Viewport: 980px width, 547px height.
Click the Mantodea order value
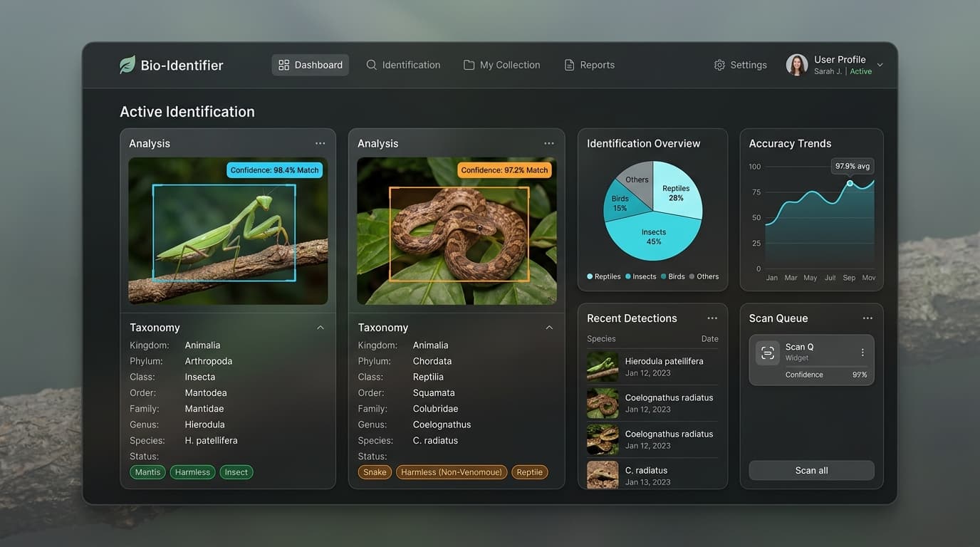(x=206, y=393)
